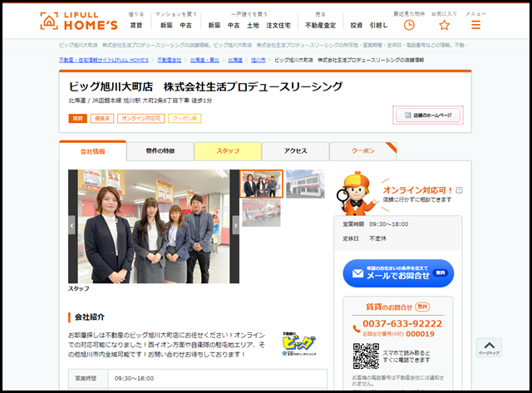Open recently viewed properties clock icon
Viewport: 532px width, 393px height.
tap(409, 25)
